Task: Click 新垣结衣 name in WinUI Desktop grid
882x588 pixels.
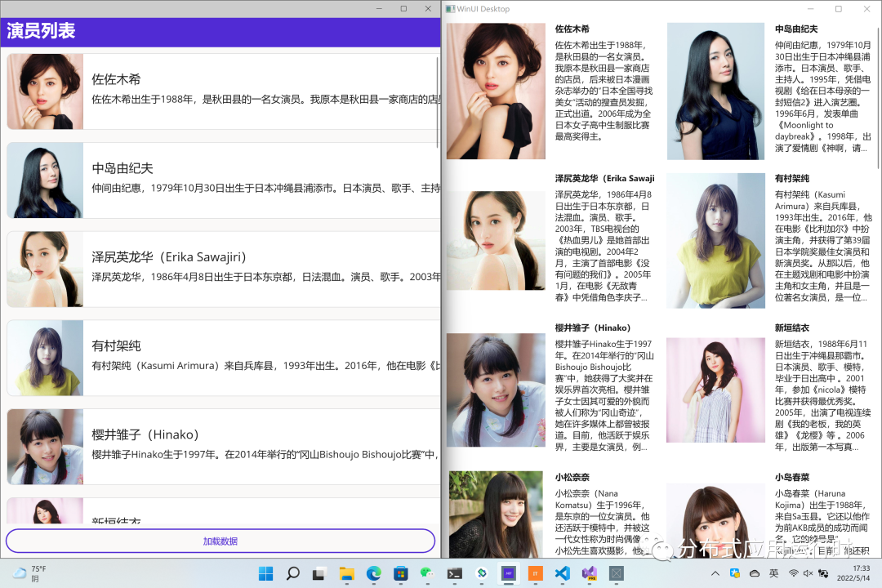Action: (x=792, y=327)
